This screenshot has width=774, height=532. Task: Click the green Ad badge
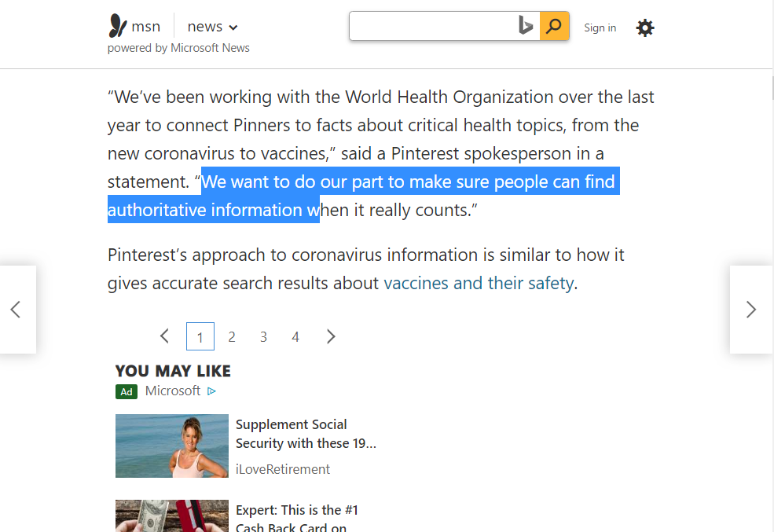point(127,391)
